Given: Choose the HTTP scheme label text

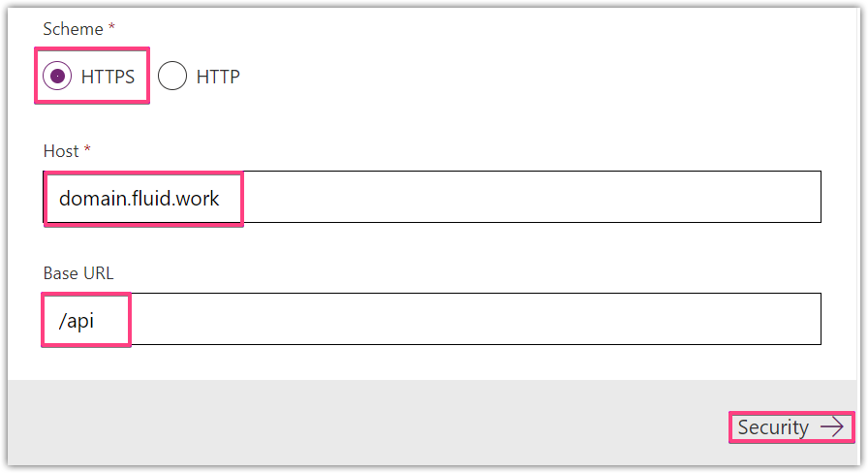Looking at the screenshot, I should point(218,77).
